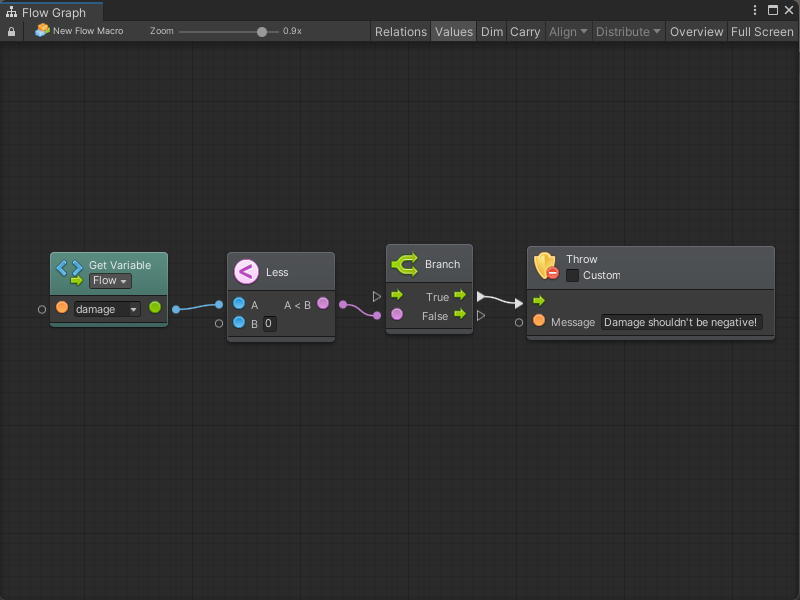Viewport: 800px width, 600px height.
Task: Click the Less node comparison icon
Action: coord(246,271)
